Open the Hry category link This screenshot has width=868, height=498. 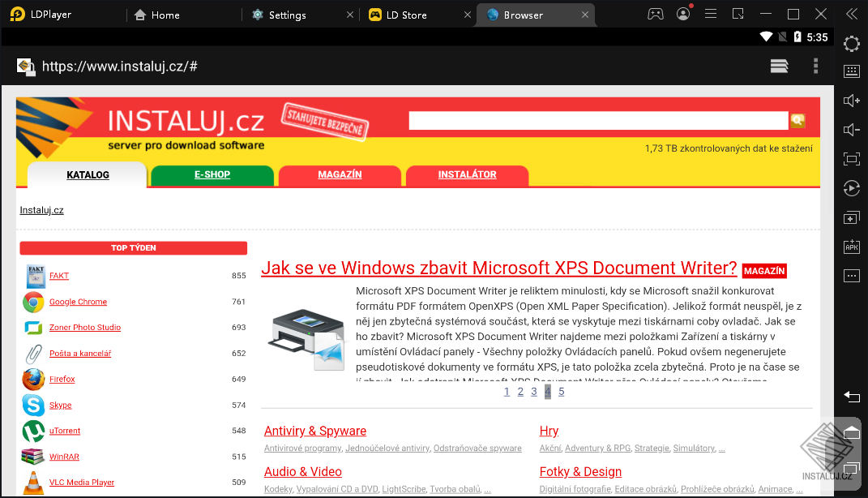click(x=549, y=431)
